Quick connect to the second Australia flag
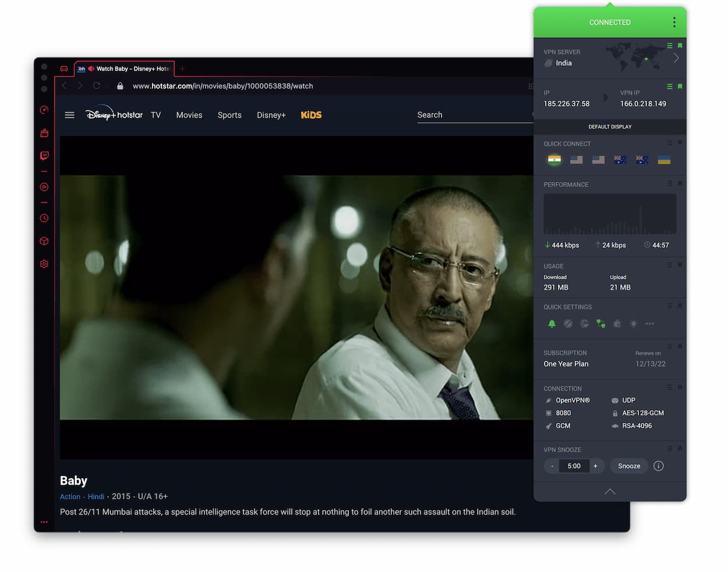The height and width of the screenshot is (572, 728). click(x=642, y=159)
